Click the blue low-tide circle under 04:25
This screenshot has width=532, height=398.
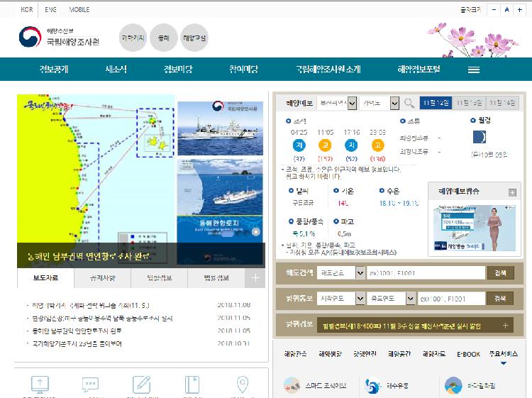[299, 145]
